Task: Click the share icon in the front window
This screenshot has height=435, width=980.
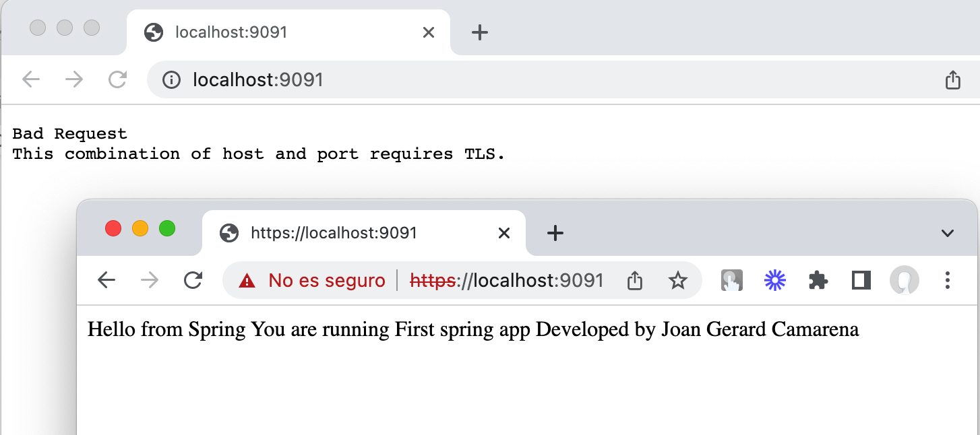Action: tap(634, 280)
